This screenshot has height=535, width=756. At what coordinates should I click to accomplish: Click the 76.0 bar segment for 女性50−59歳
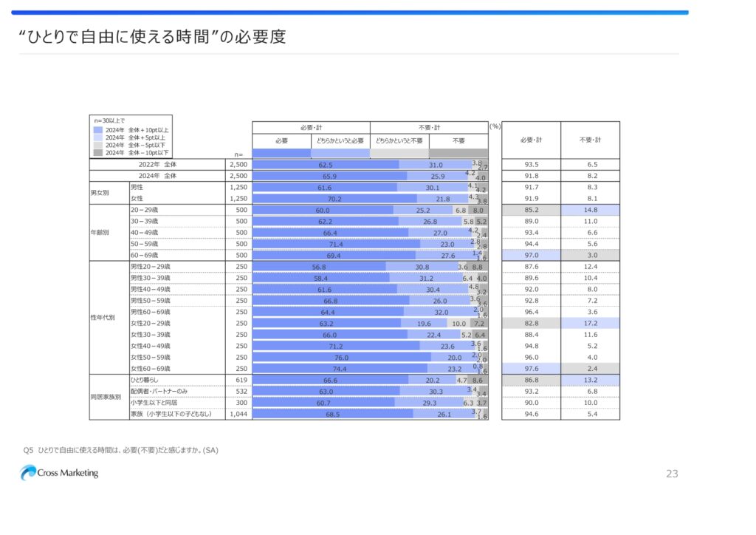(x=341, y=358)
